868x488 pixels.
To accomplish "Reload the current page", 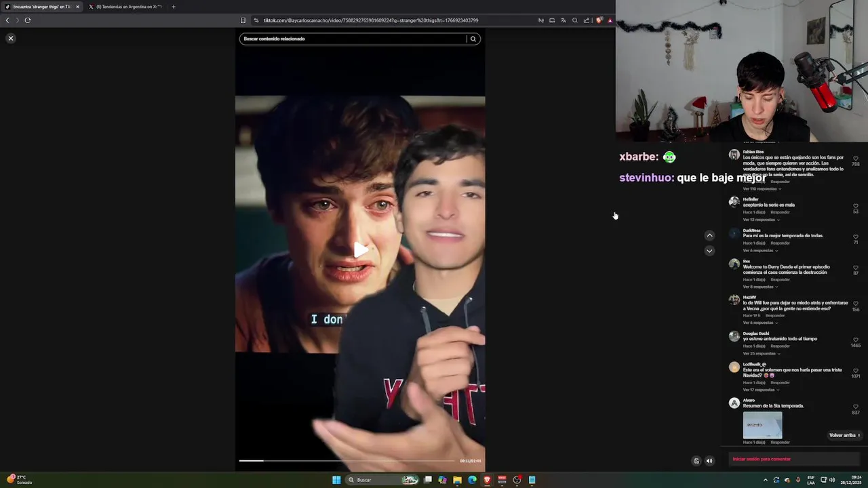I will pyautogui.click(x=28, y=20).
